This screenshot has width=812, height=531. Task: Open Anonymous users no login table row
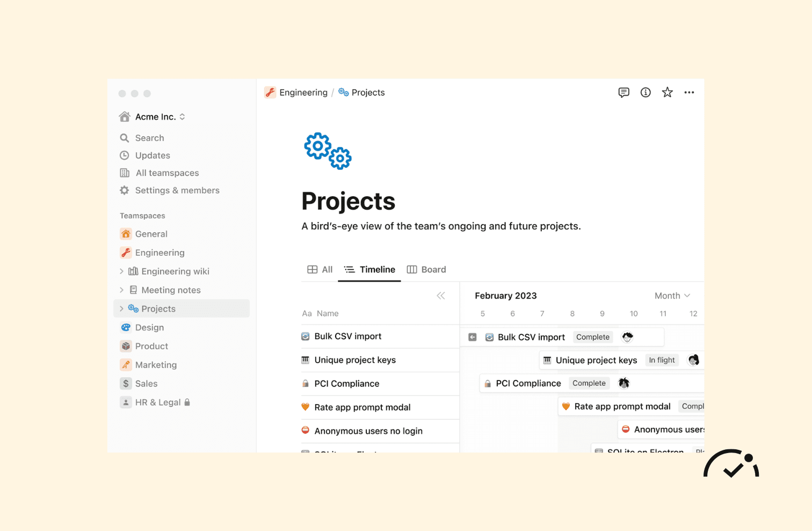tap(380, 431)
